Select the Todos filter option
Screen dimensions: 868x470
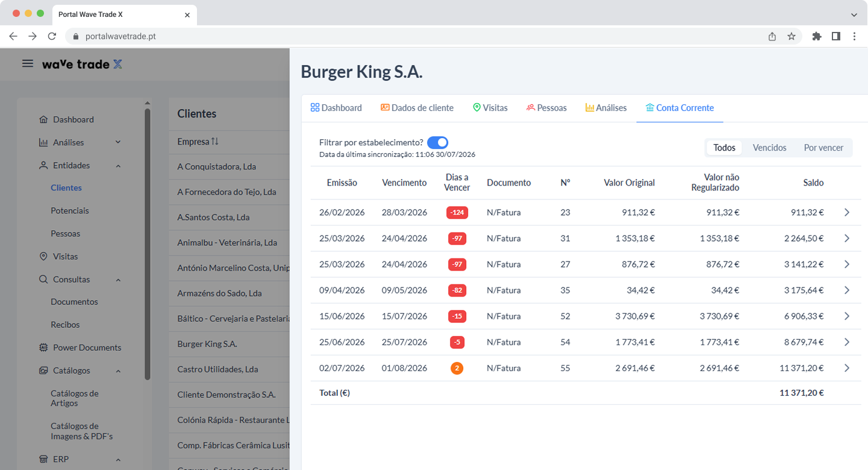point(725,148)
